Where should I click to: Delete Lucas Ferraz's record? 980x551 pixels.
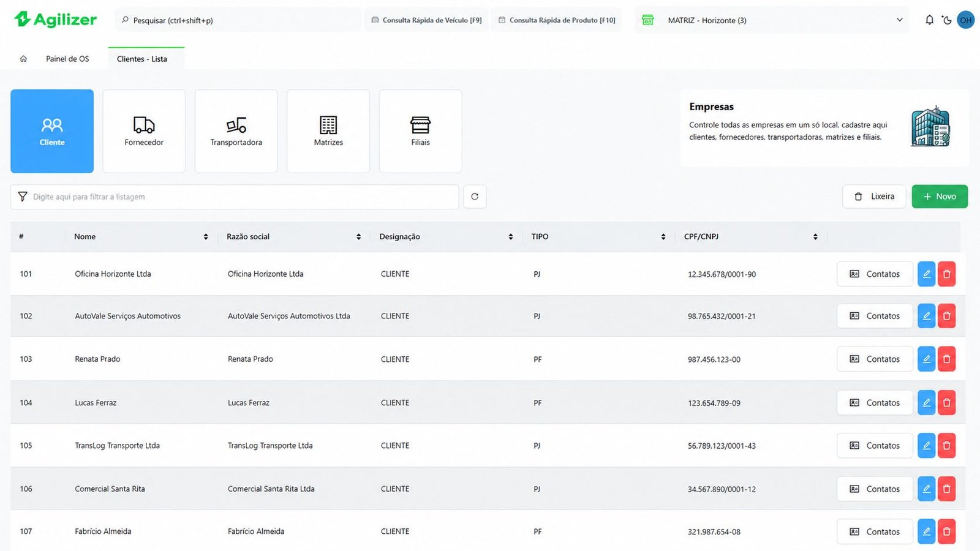(x=946, y=402)
